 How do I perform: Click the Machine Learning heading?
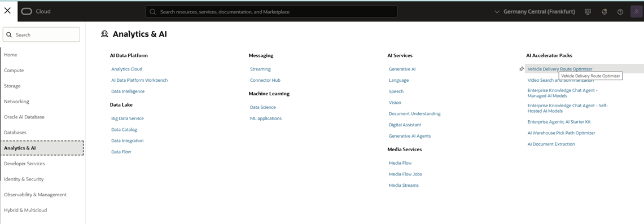coord(269,94)
